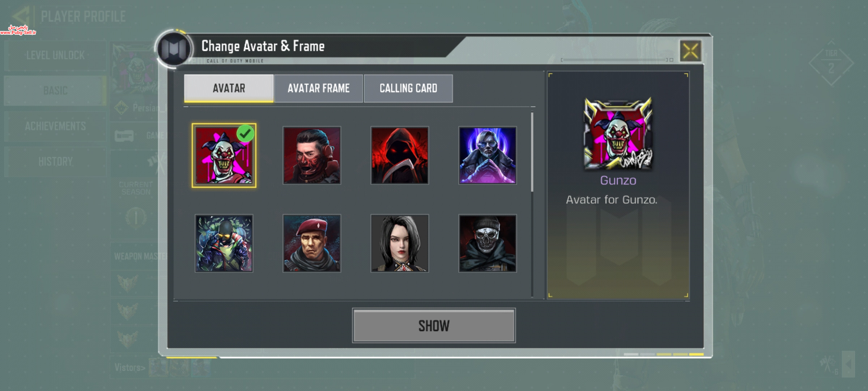
Task: Open the Calling Card tab
Action: (x=408, y=88)
